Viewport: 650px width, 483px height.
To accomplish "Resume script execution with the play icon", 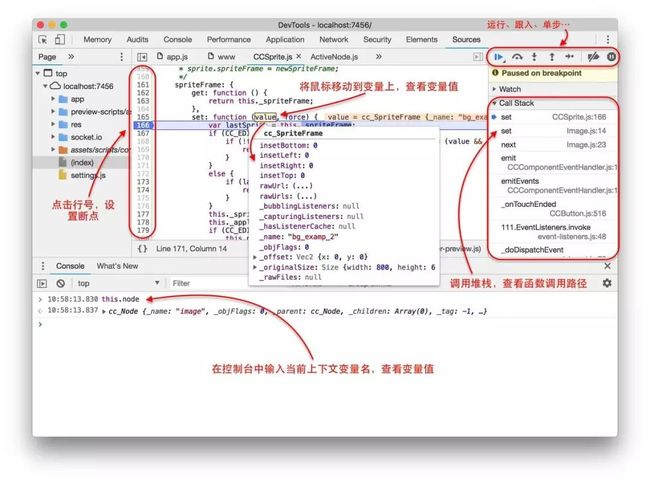I will [499, 57].
